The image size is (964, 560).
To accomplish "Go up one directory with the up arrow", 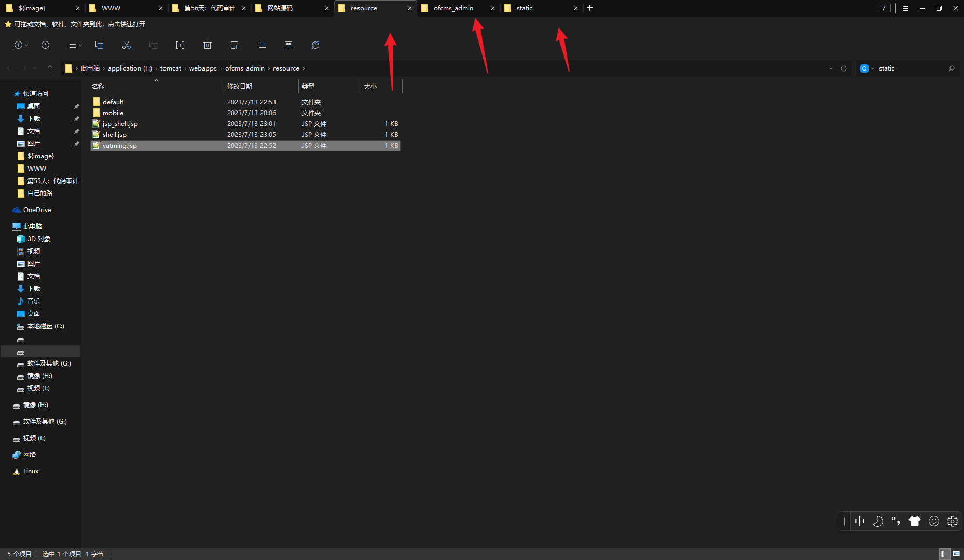I will (x=50, y=68).
